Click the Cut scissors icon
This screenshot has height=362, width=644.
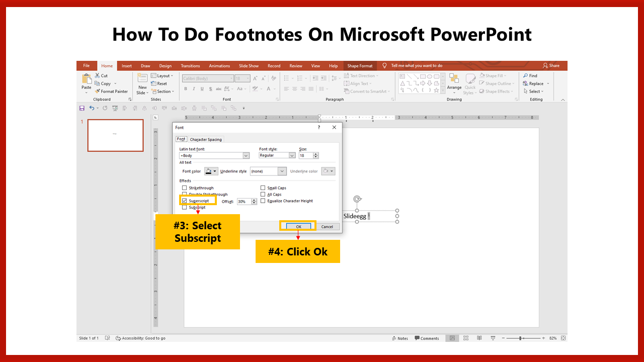click(x=98, y=76)
